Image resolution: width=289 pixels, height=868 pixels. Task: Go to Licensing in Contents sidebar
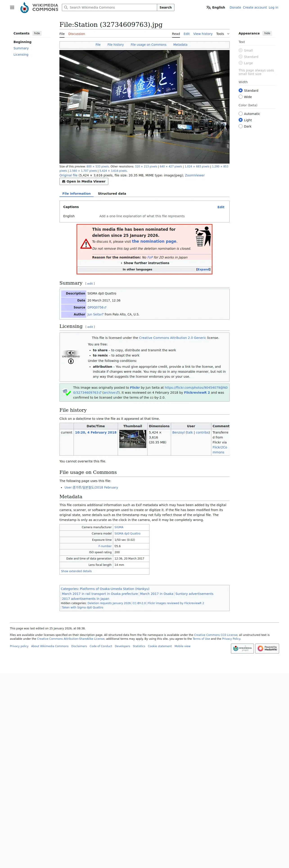pyautogui.click(x=21, y=55)
